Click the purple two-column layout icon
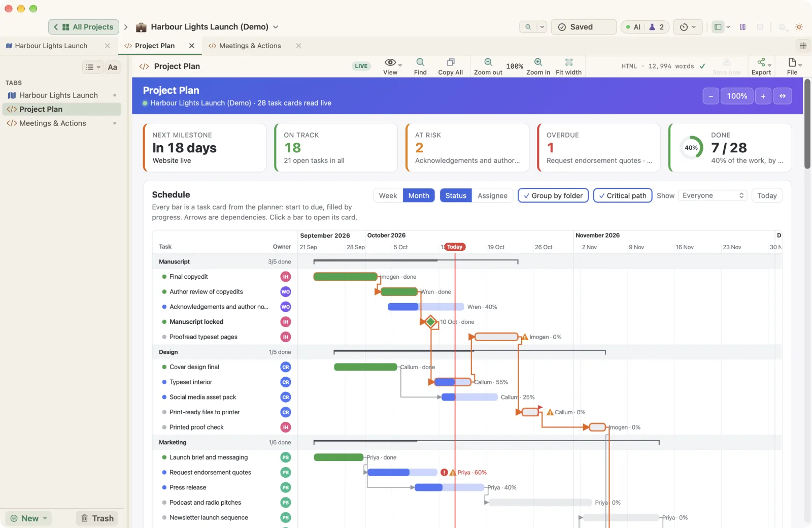 (742, 27)
